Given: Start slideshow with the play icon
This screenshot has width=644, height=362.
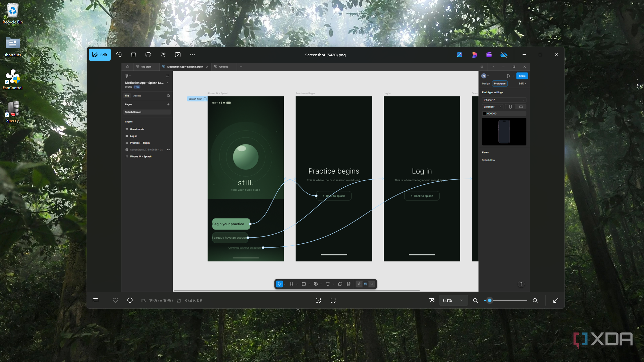Looking at the screenshot, I should click(178, 55).
